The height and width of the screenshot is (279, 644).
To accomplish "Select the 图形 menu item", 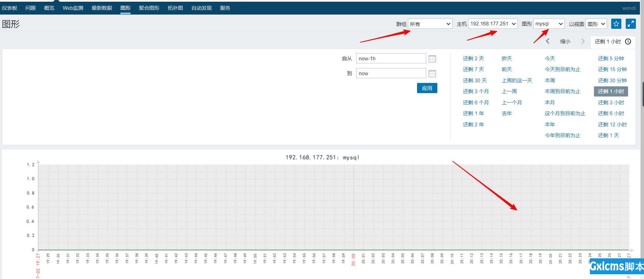I will point(125,8).
